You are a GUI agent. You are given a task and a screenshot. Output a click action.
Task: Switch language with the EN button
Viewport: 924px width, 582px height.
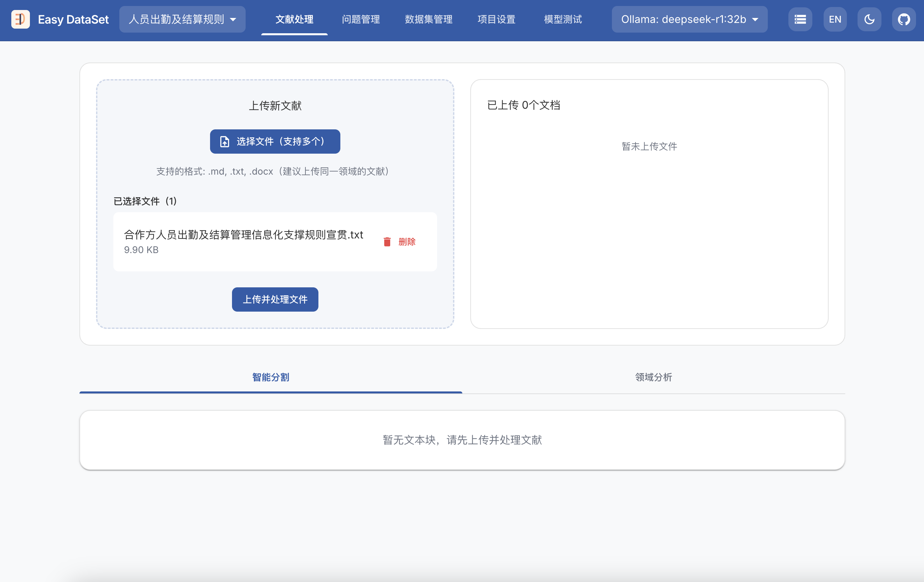835,19
